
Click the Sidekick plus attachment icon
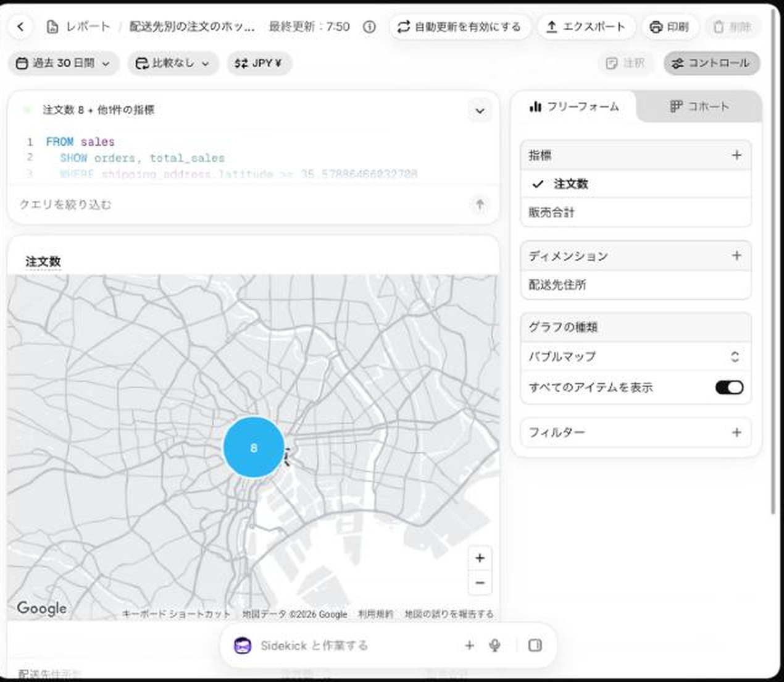pos(469,646)
